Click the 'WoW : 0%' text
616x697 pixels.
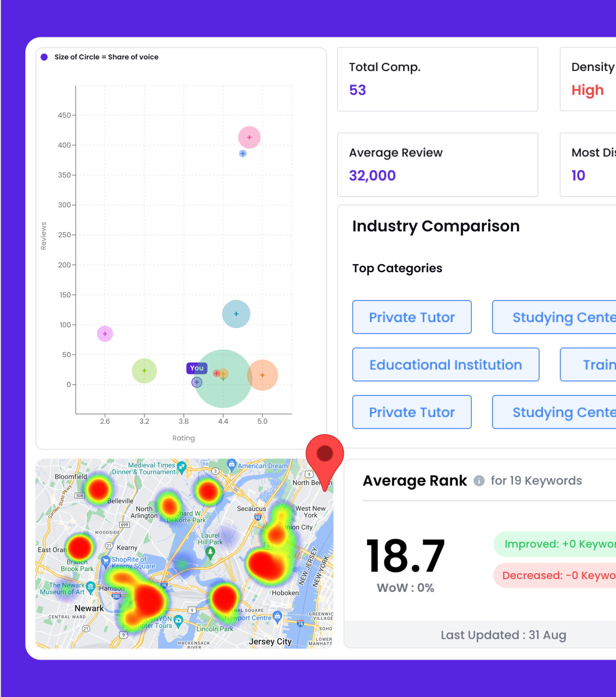405,588
